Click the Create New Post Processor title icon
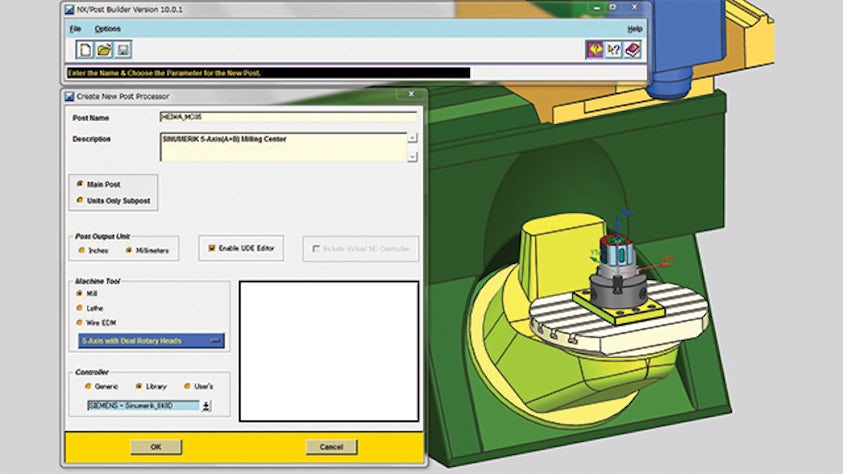The height and width of the screenshot is (474, 843). point(69,97)
